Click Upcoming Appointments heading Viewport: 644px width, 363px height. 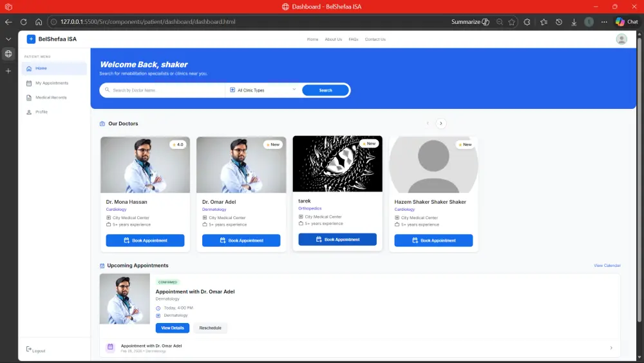click(x=138, y=266)
